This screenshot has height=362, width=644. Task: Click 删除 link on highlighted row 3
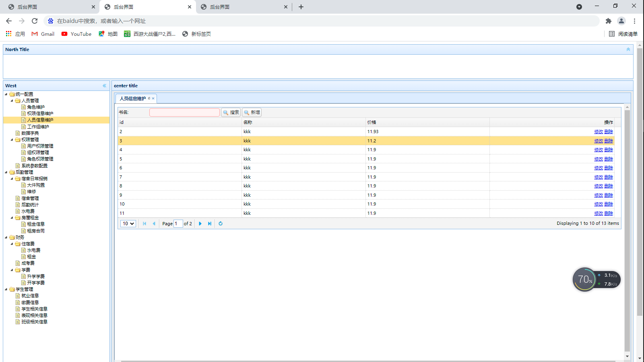pos(608,141)
